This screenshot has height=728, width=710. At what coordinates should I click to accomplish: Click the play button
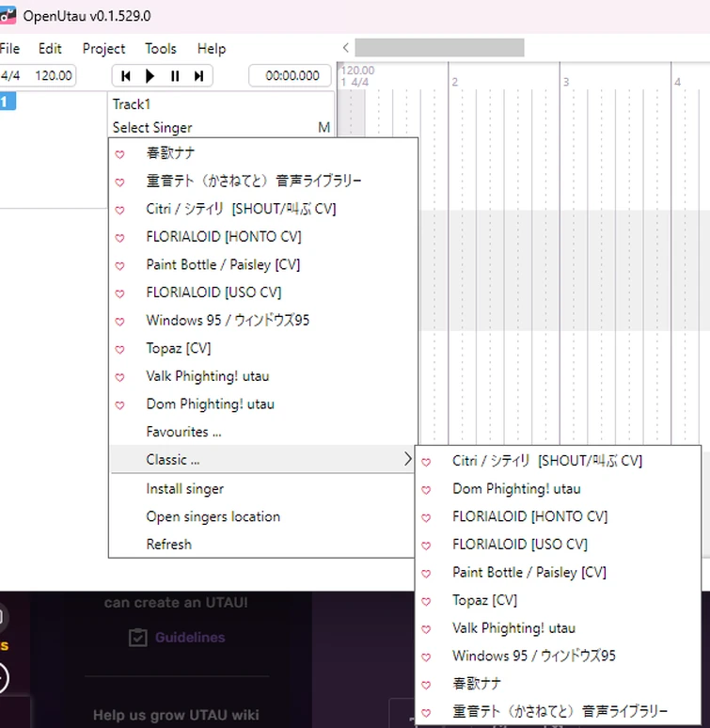[150, 75]
